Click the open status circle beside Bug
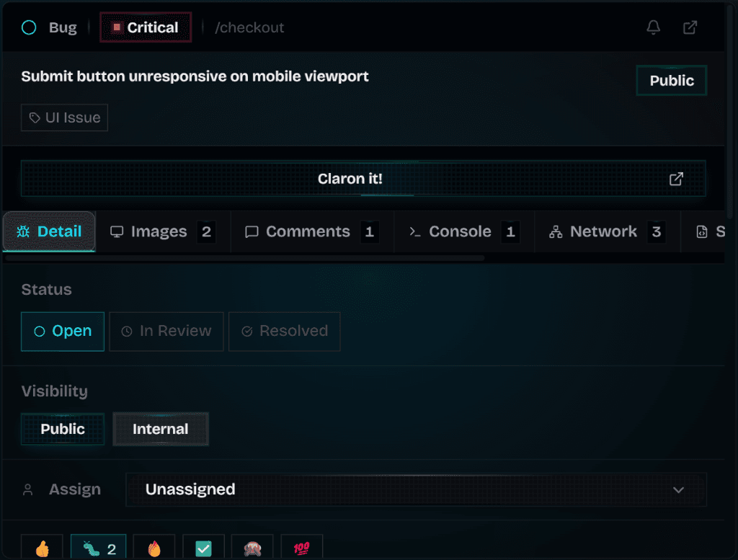738x560 pixels. click(29, 27)
